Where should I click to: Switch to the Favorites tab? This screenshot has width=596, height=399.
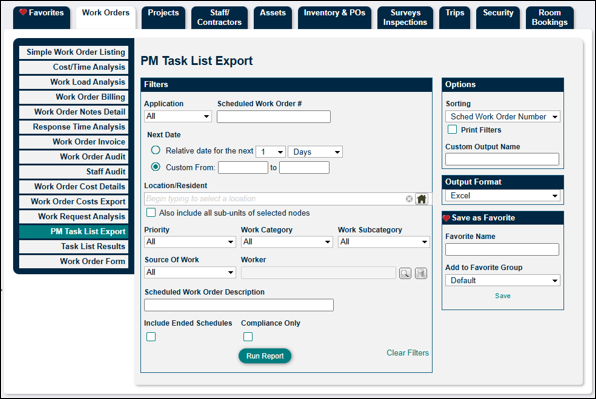pos(41,17)
